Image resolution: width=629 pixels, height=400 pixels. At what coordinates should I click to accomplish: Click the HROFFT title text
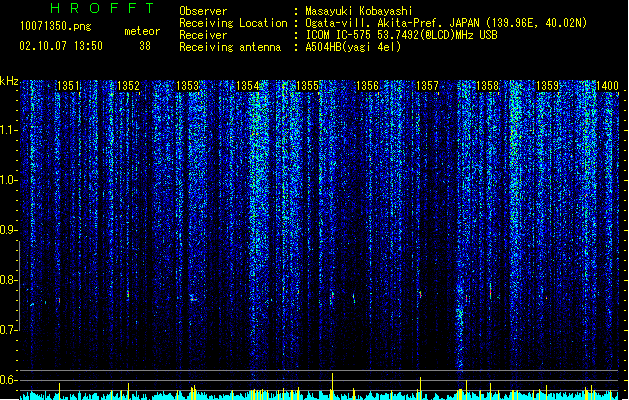(103, 8)
